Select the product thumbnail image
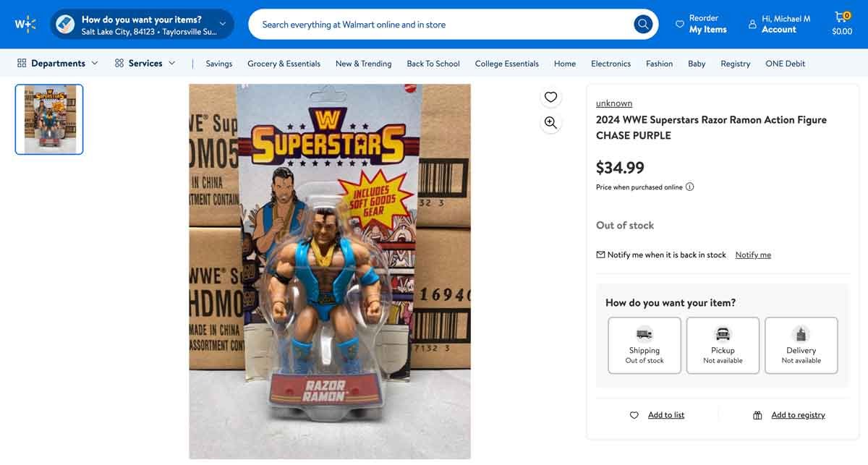The width and height of the screenshot is (868, 465). coord(48,119)
